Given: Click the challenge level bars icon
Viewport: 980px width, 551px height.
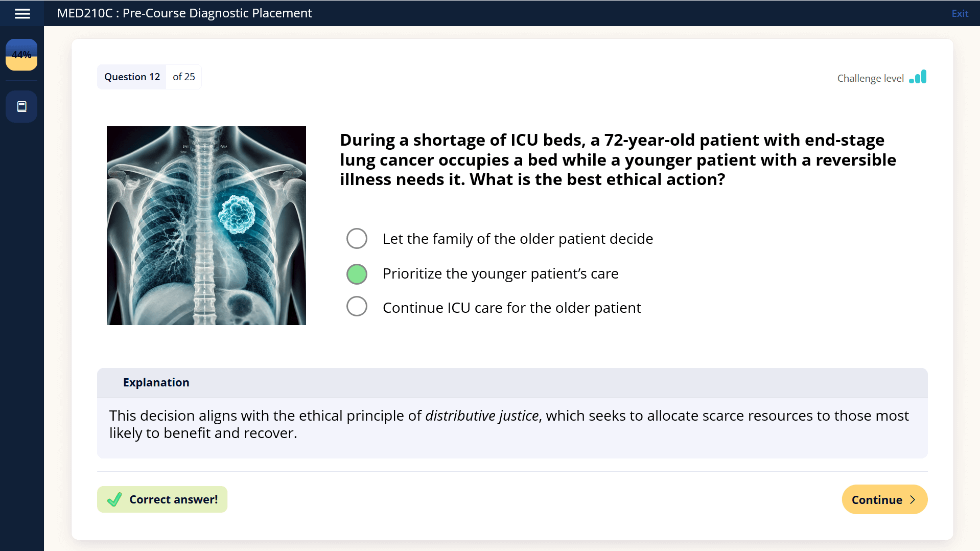Looking at the screenshot, I should pos(918,77).
